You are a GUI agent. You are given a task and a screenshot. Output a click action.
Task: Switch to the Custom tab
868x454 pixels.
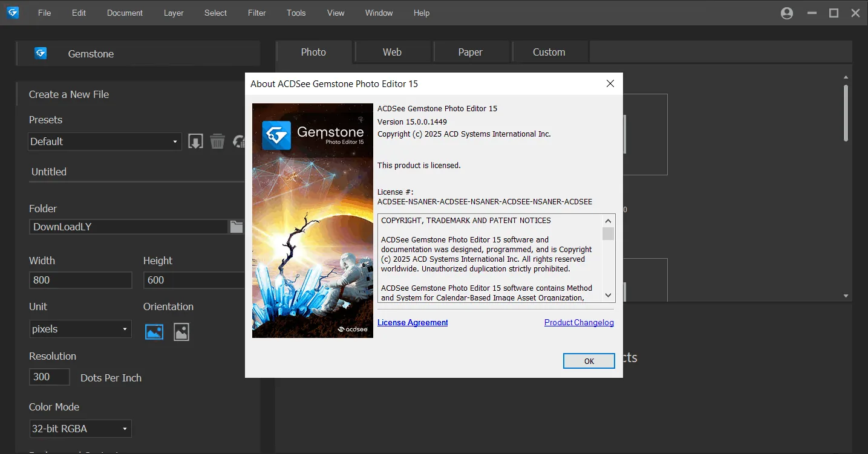tap(549, 52)
